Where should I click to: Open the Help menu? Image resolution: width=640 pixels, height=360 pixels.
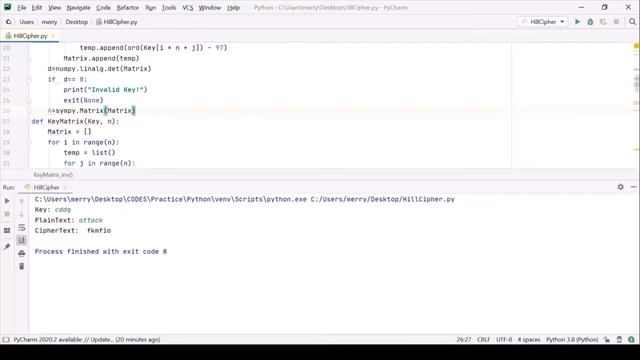233,8
